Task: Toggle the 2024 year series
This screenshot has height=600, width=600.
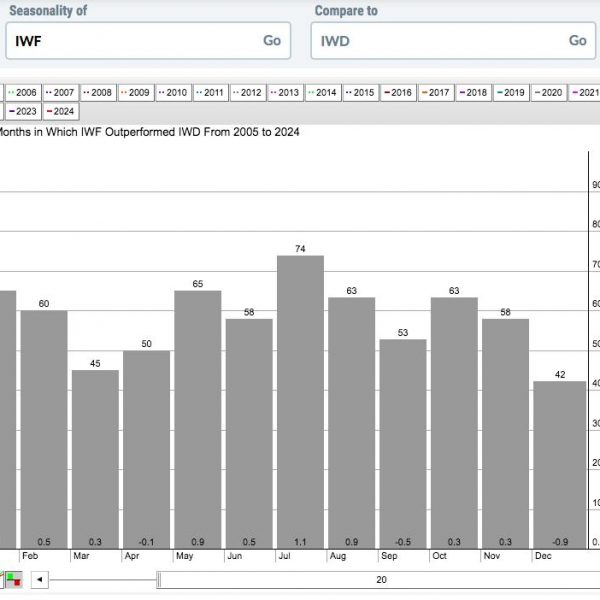Action: pos(61,111)
